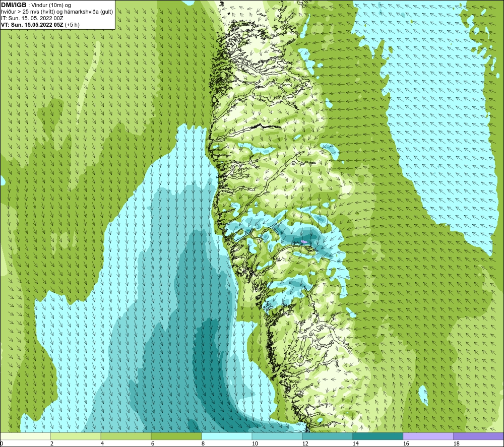Click the 10–12 m/s aqua legend swatch
The width and height of the screenshot is (504, 447).
277,436
